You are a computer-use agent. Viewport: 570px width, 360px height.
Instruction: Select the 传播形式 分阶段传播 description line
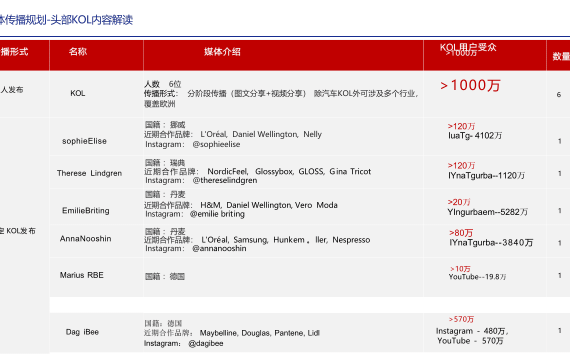pos(281,93)
